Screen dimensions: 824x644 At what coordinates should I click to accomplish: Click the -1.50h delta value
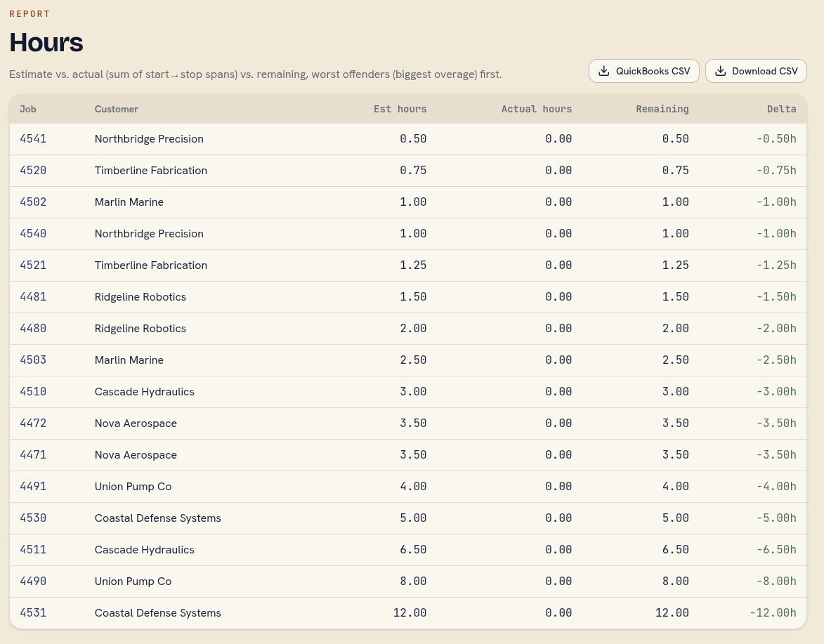pyautogui.click(x=776, y=297)
